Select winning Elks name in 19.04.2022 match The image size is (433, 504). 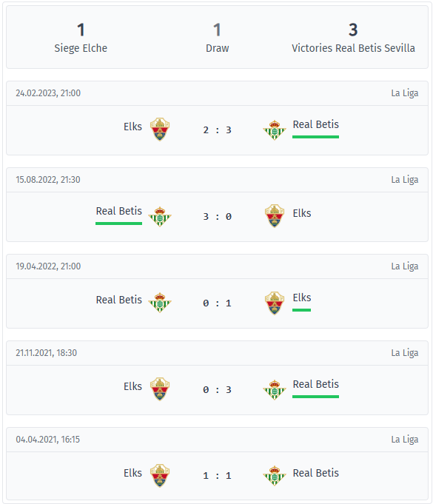302,298
